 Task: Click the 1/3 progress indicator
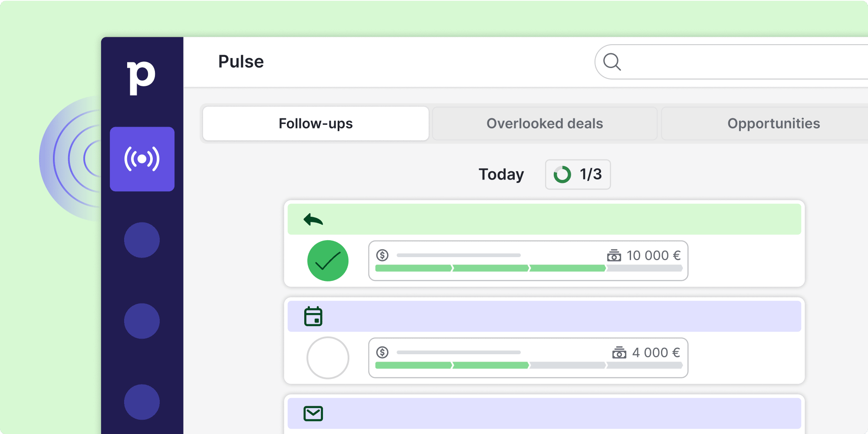578,174
